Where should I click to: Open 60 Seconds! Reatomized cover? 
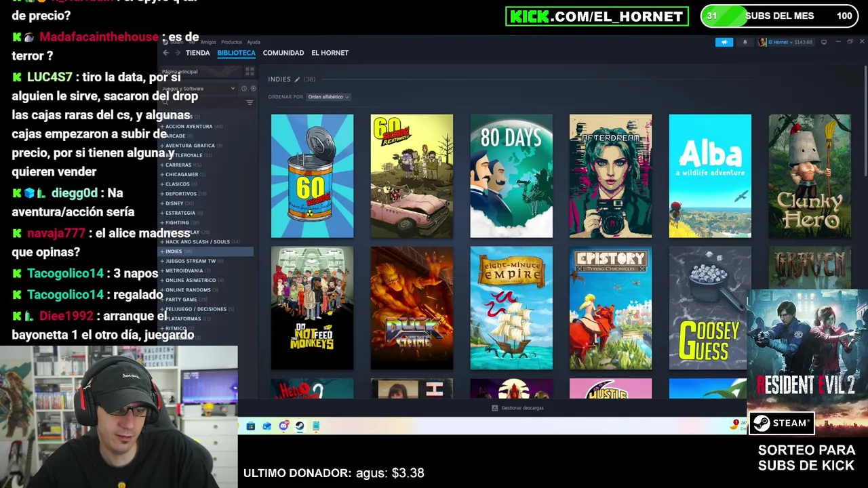pyautogui.click(x=412, y=176)
